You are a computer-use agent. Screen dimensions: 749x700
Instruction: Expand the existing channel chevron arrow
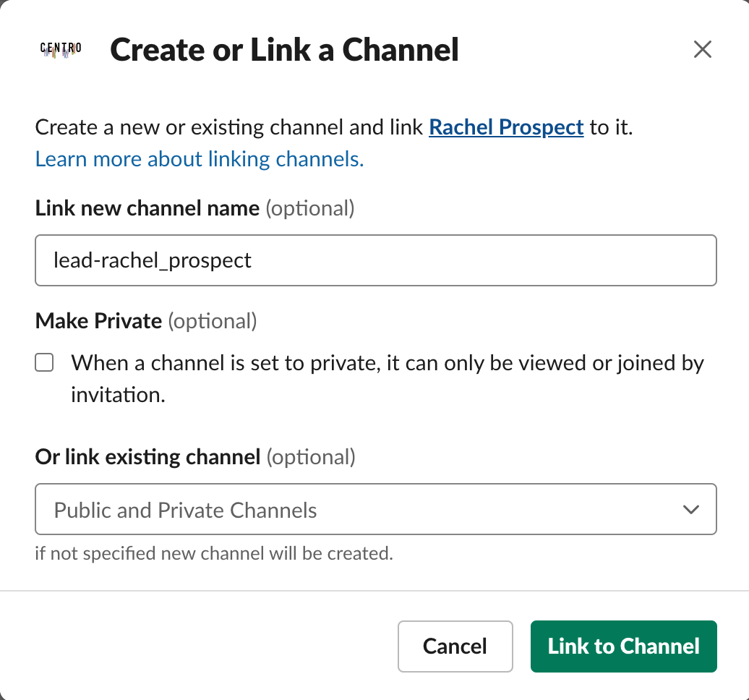click(x=690, y=509)
